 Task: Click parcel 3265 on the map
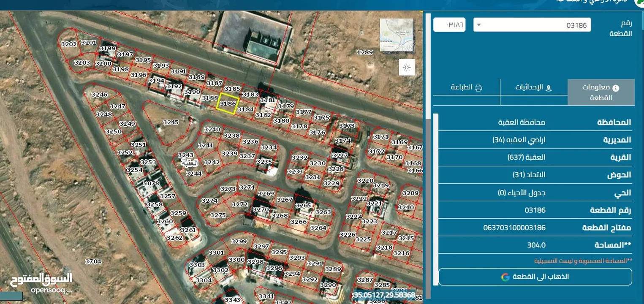(303, 205)
